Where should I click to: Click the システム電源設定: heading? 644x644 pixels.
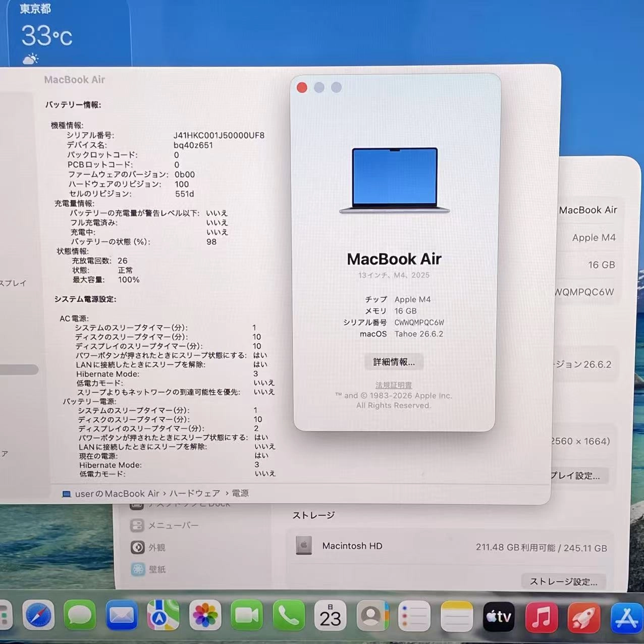pos(85,299)
